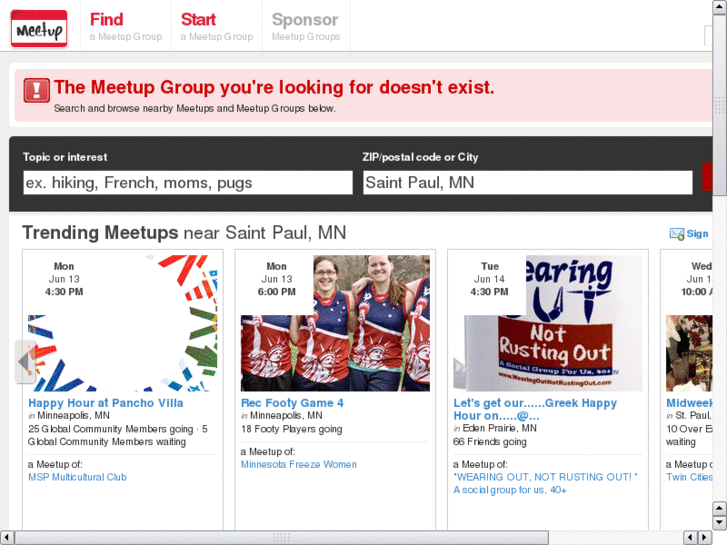Screen dimensions: 727x545
Task: Click the Not Rusting Out mug image
Action: coord(548,323)
